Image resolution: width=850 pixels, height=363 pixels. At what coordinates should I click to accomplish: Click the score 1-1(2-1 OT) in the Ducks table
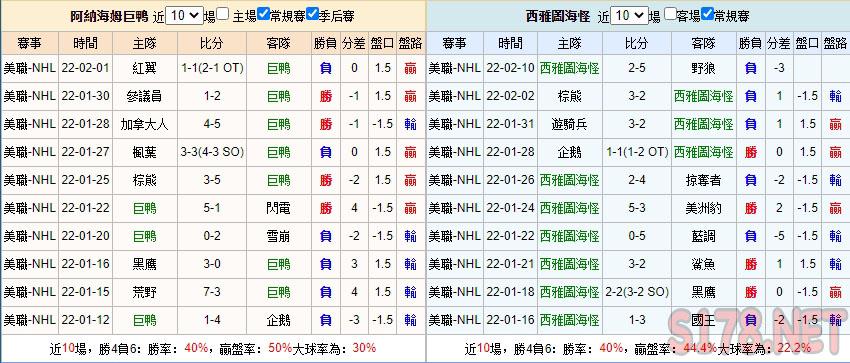(212, 68)
